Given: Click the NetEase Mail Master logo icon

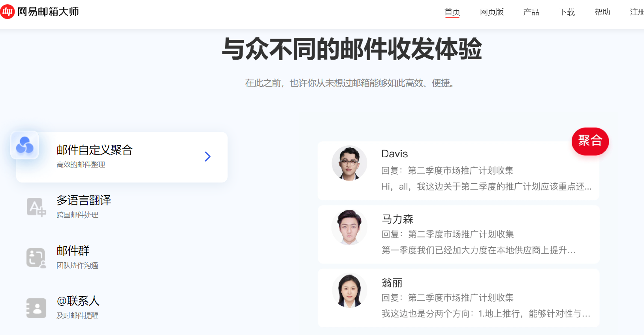Looking at the screenshot, I should tap(8, 12).
